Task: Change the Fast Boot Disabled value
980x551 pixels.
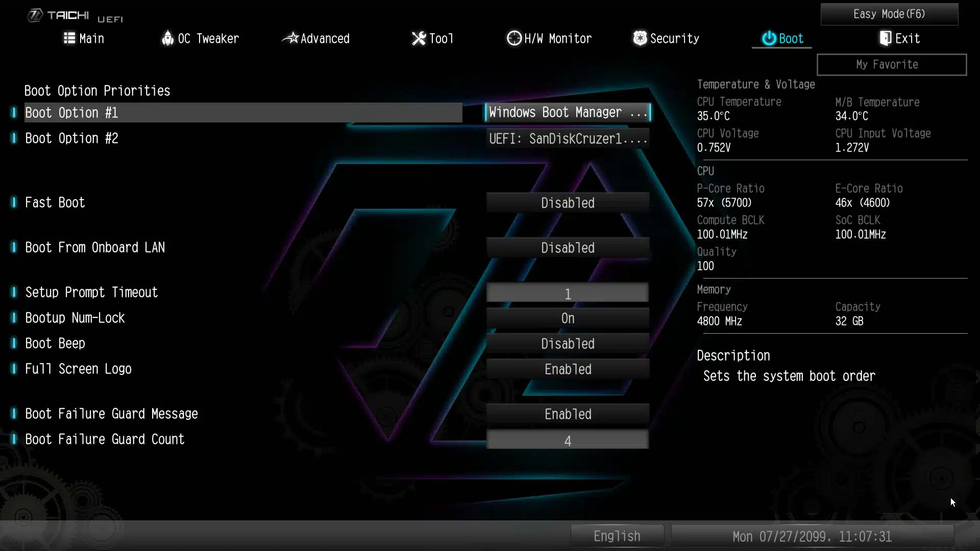Action: click(x=568, y=203)
